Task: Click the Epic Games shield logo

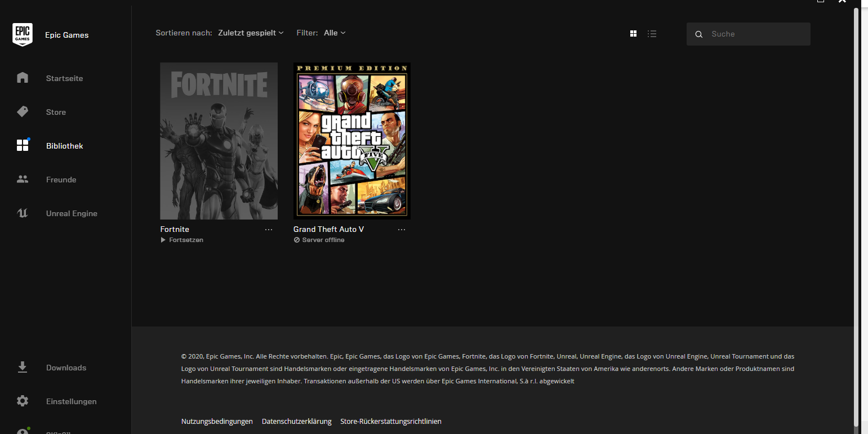Action: pyautogui.click(x=23, y=35)
